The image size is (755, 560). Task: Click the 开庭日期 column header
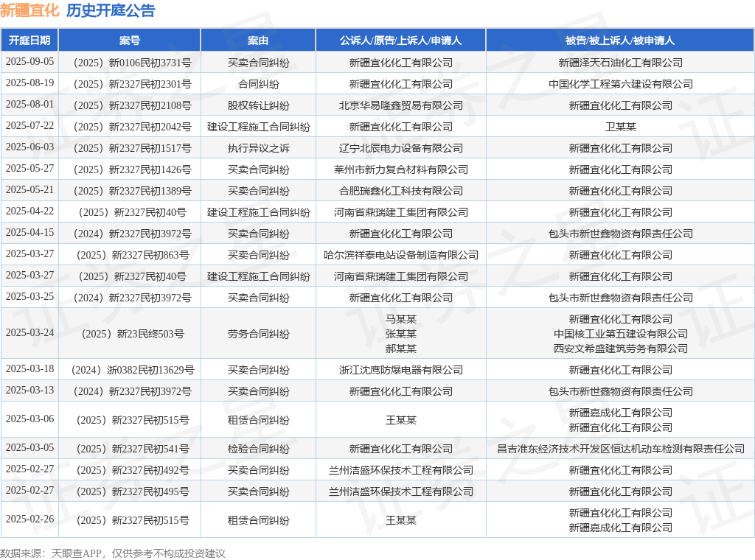tap(29, 41)
